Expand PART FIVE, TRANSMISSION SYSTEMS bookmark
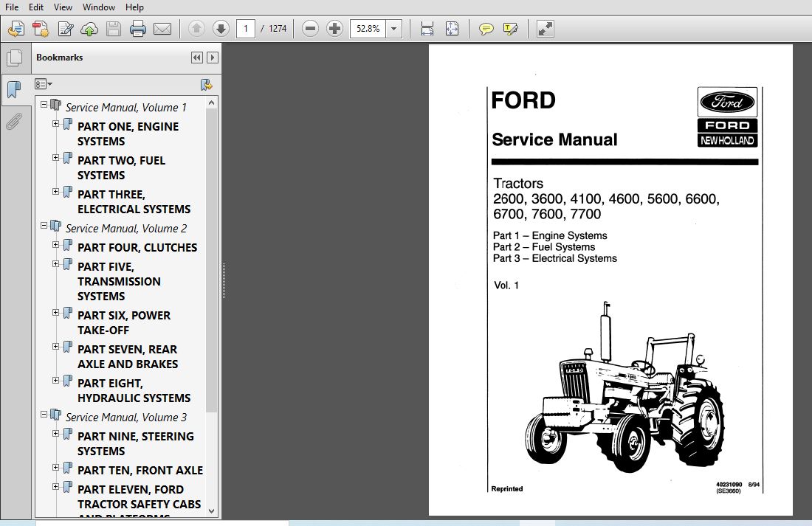Image resolution: width=812 pixels, height=526 pixels. (55, 264)
